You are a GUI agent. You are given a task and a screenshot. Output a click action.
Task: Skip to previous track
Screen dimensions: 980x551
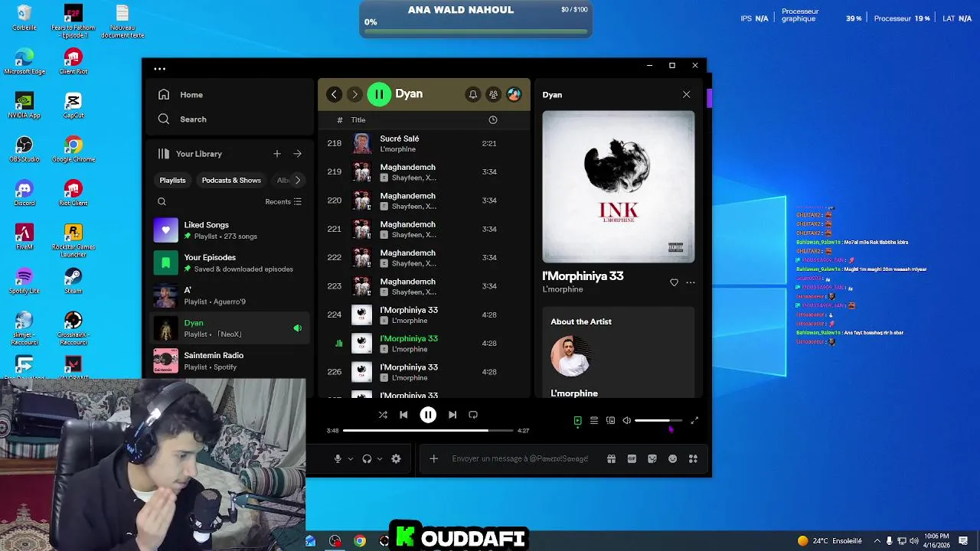403,415
